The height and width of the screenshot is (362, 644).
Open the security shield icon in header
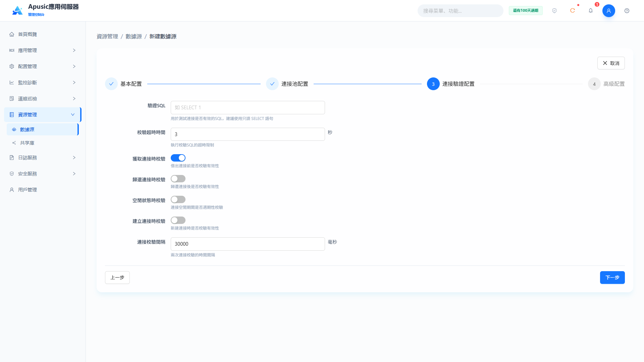[x=554, y=11]
